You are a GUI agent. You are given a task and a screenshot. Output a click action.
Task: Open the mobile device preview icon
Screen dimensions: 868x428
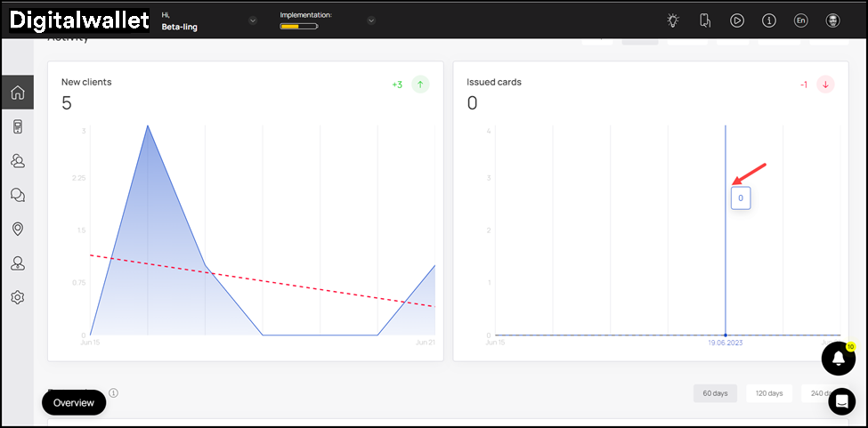(x=705, y=20)
